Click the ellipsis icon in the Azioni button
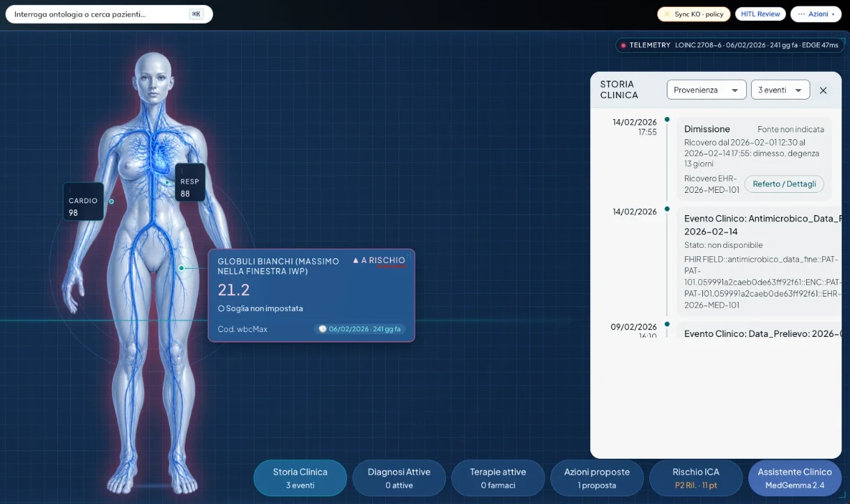This screenshot has height=504, width=850. 801,14
